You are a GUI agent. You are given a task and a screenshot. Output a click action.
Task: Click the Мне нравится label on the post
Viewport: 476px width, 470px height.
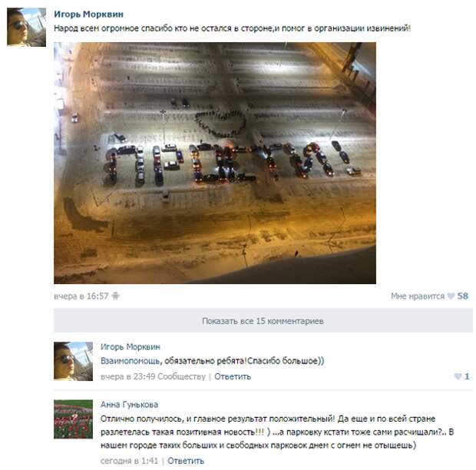(x=418, y=296)
